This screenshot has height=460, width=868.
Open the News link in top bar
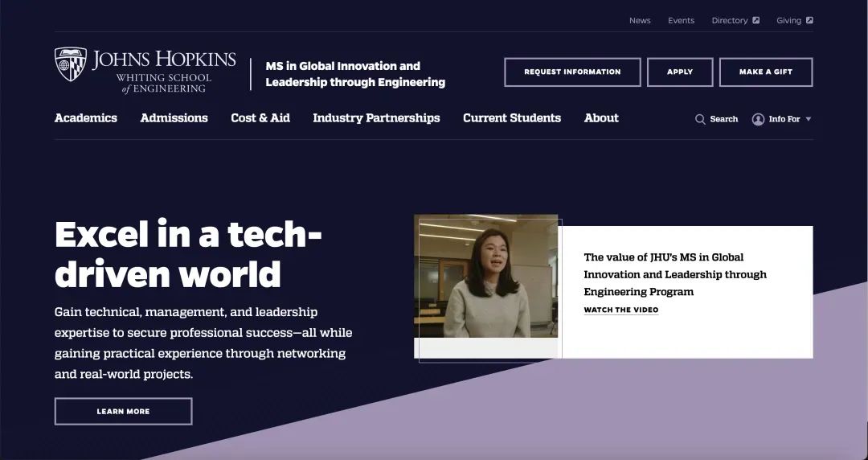coord(640,20)
